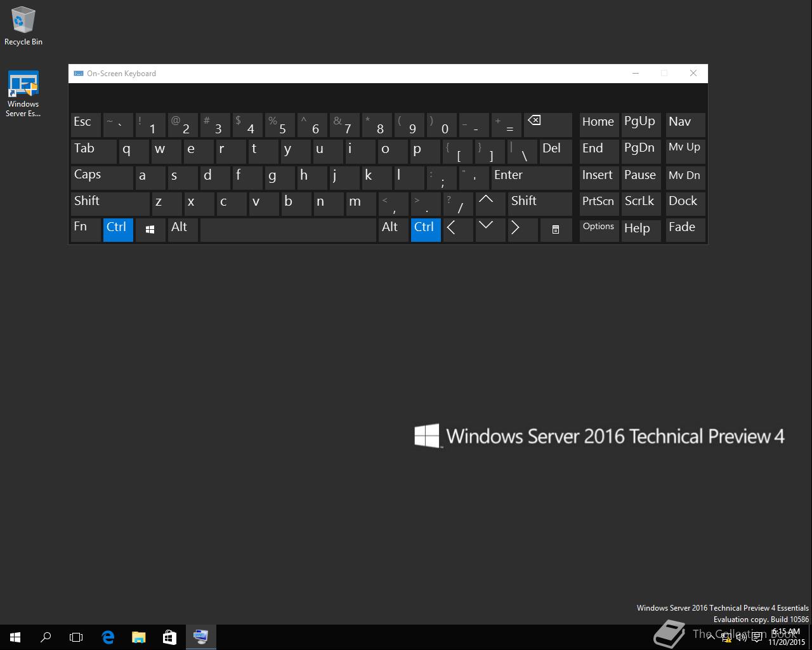Click the Nav key
The height and width of the screenshot is (650, 812).
pyautogui.click(x=685, y=125)
